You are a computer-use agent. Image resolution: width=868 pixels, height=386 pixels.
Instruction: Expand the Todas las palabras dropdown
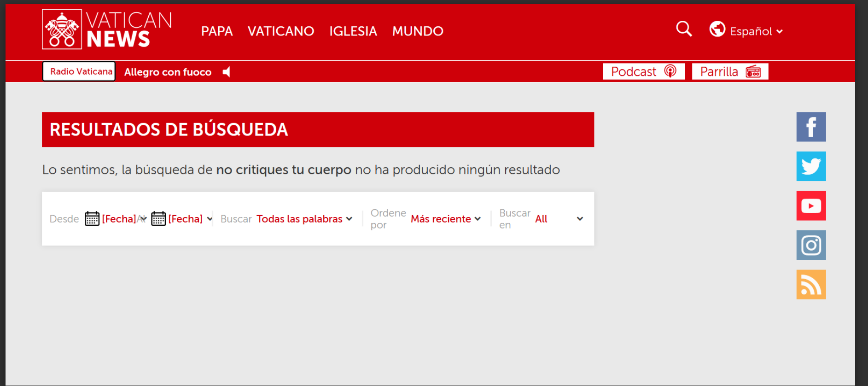coord(304,219)
